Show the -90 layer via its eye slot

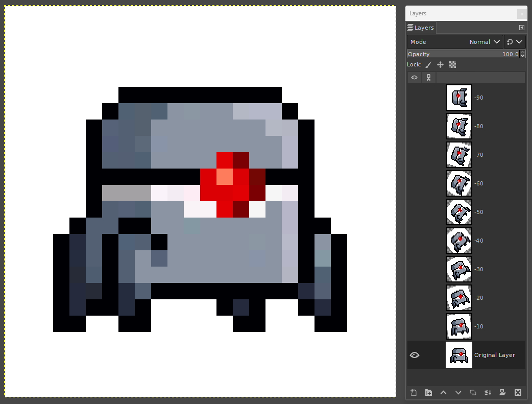pyautogui.click(x=414, y=98)
